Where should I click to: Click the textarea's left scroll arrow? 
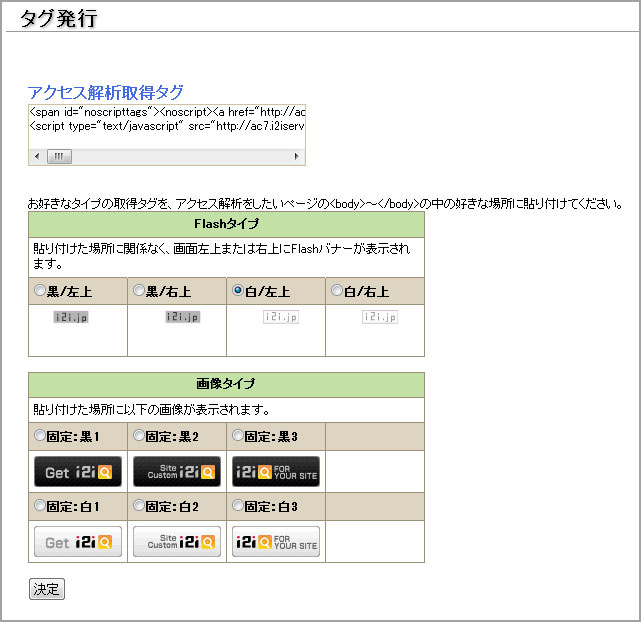coord(38,156)
